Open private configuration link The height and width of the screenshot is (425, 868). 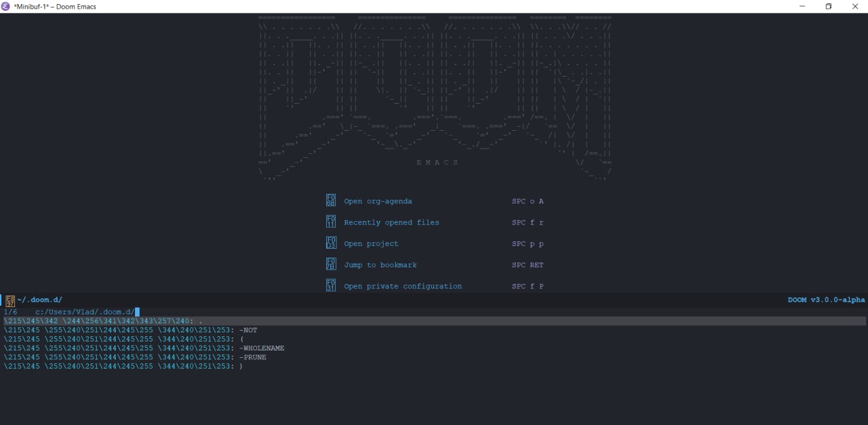[403, 286]
